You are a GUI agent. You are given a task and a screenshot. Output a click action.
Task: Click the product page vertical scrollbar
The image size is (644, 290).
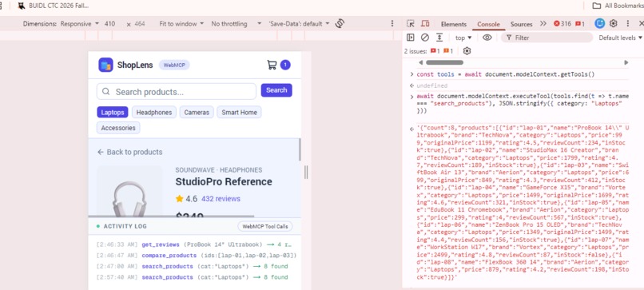coord(300,149)
